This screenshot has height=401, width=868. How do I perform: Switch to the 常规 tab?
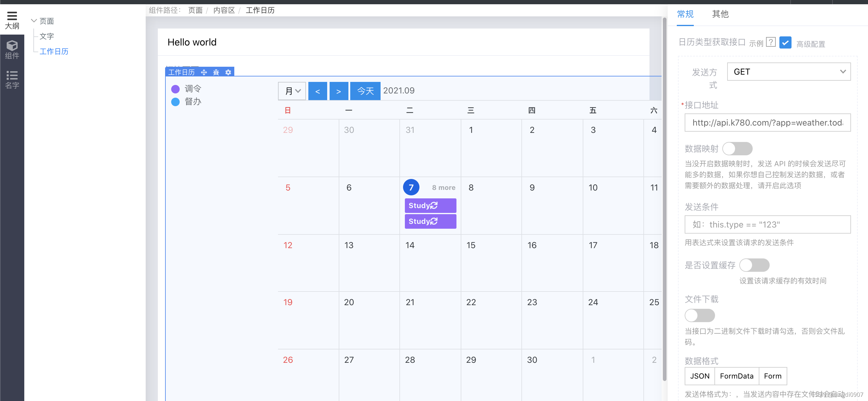click(685, 14)
